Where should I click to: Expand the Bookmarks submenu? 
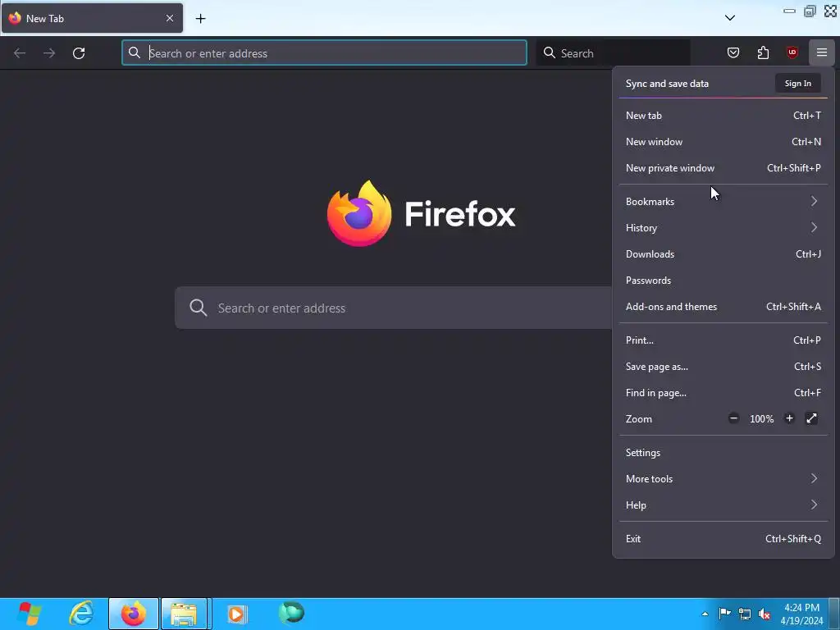tap(724, 202)
